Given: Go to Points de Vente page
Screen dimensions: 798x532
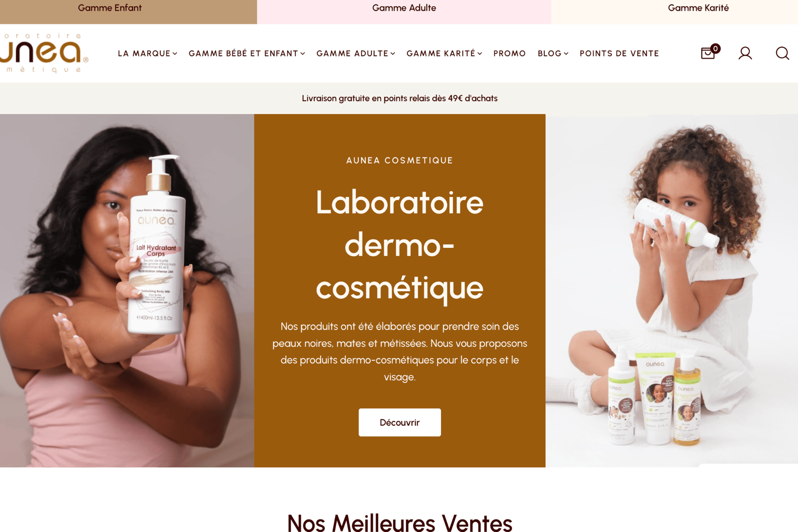Looking at the screenshot, I should 619,54.
